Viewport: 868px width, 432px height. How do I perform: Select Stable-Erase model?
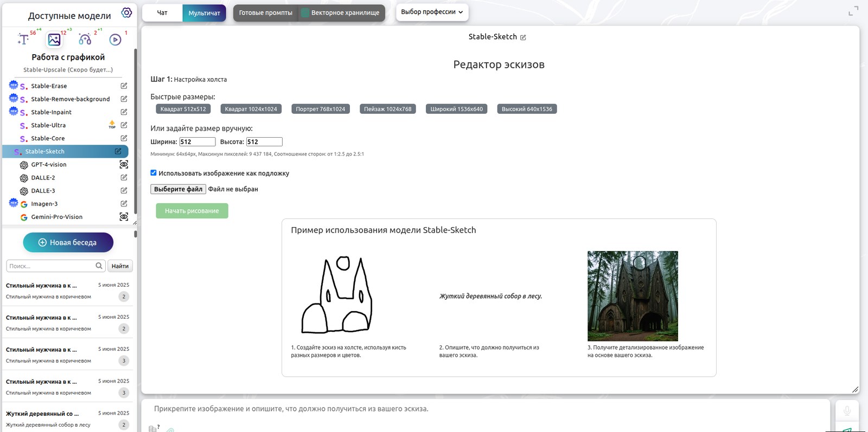point(49,86)
